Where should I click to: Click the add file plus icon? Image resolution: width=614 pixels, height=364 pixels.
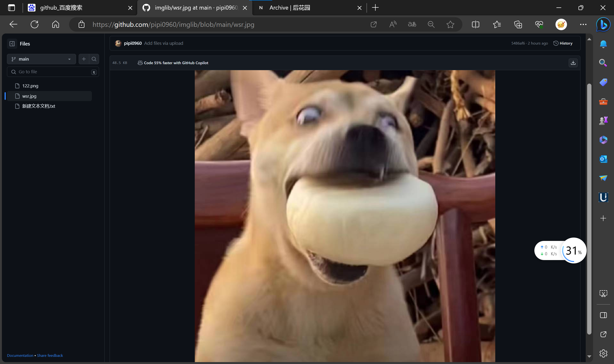click(x=84, y=59)
